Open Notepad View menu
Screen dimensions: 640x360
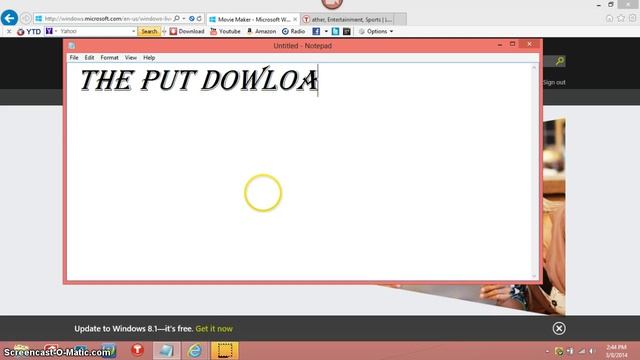[x=131, y=58]
